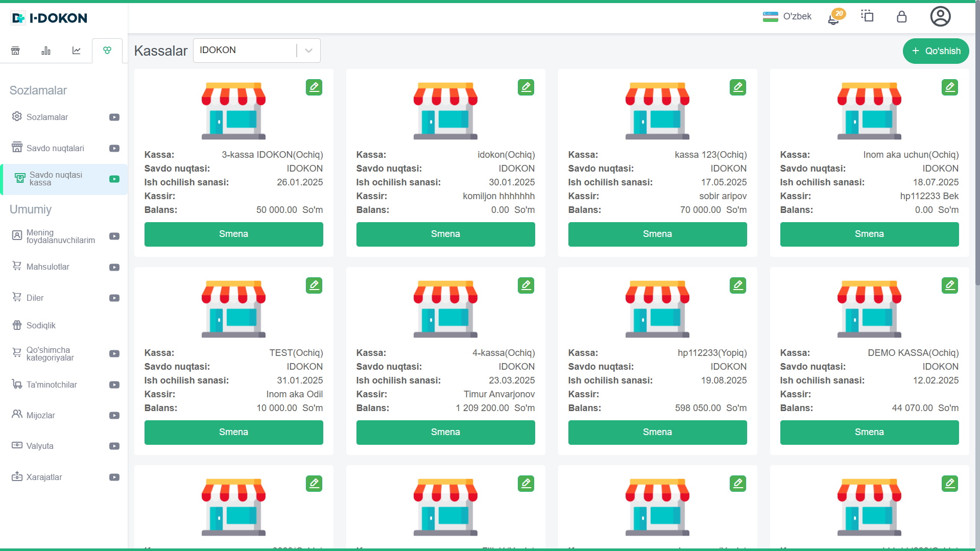The height and width of the screenshot is (551, 980).
Task: Open the user profile avatar icon
Action: click(x=940, y=16)
